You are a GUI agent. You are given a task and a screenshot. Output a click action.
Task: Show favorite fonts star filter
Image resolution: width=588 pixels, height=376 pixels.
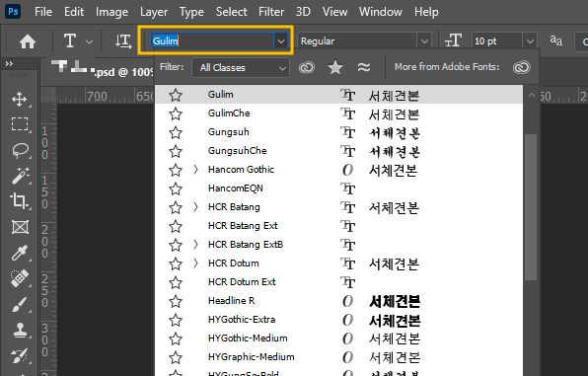point(335,67)
